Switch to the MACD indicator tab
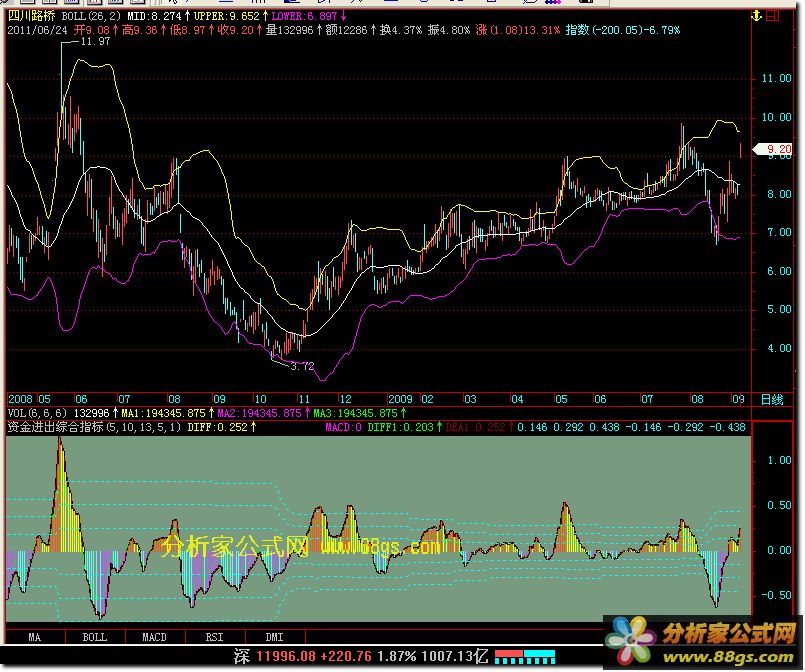Viewport: 805px width, 672px height. (x=155, y=637)
